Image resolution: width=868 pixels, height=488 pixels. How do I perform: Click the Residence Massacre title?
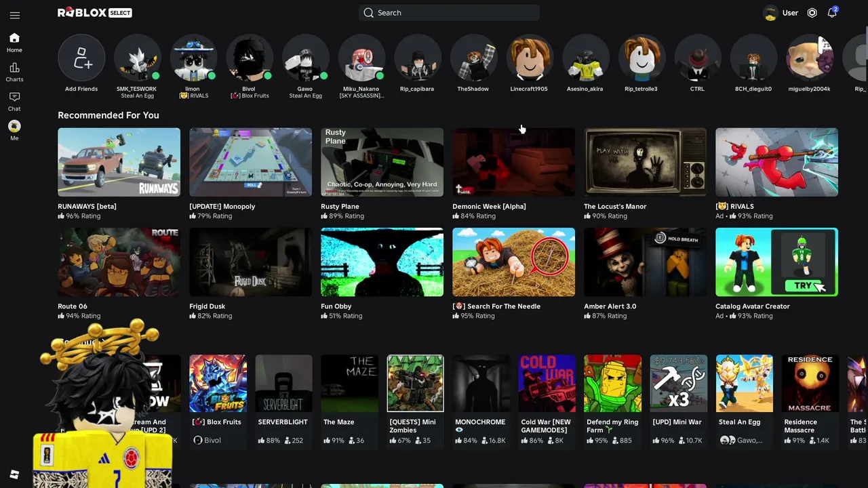pos(800,426)
